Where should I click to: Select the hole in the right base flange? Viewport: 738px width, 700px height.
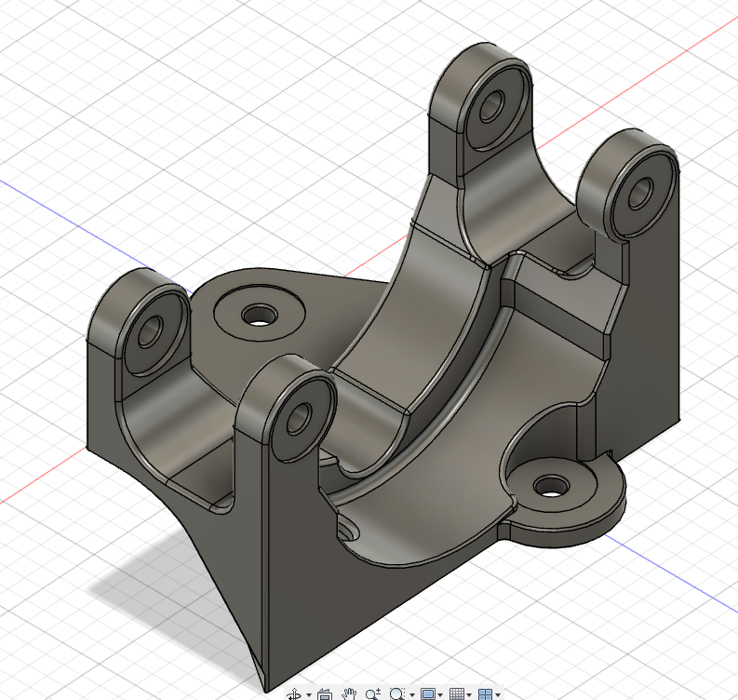pos(552,485)
